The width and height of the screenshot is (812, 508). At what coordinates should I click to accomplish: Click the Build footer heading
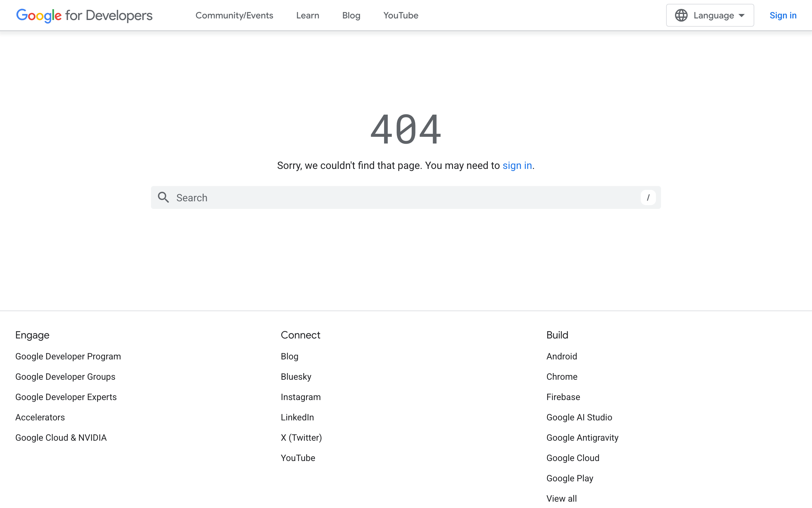click(557, 335)
